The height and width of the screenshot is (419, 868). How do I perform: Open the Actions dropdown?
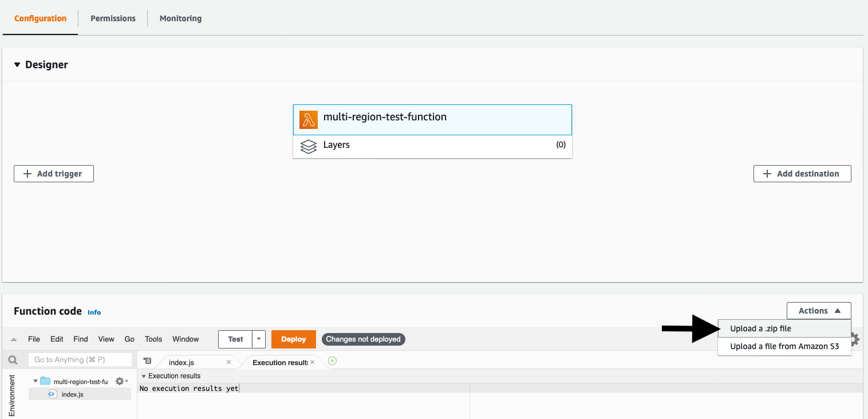(x=819, y=311)
